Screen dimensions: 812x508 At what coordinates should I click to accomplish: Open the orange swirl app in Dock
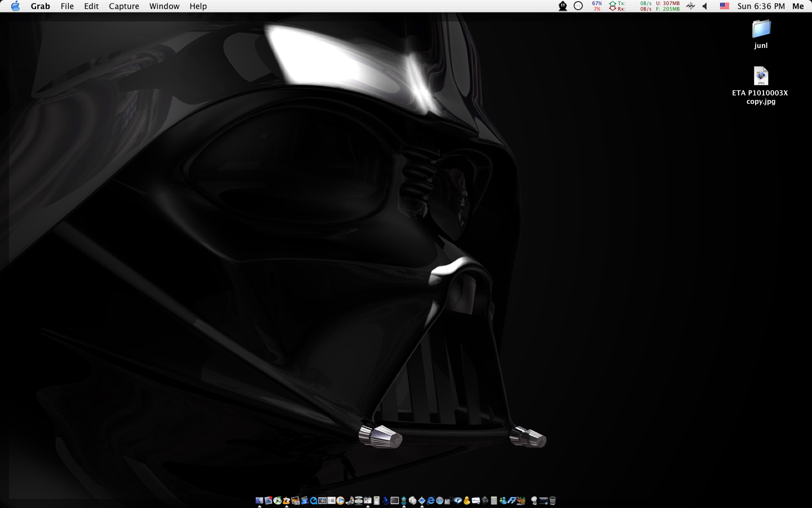coord(286,501)
